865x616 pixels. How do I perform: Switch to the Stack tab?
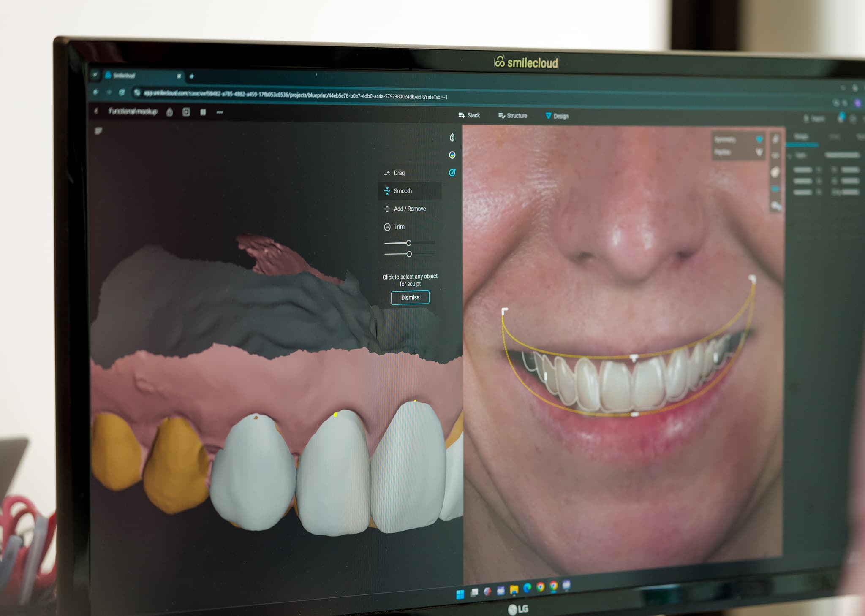point(469,115)
